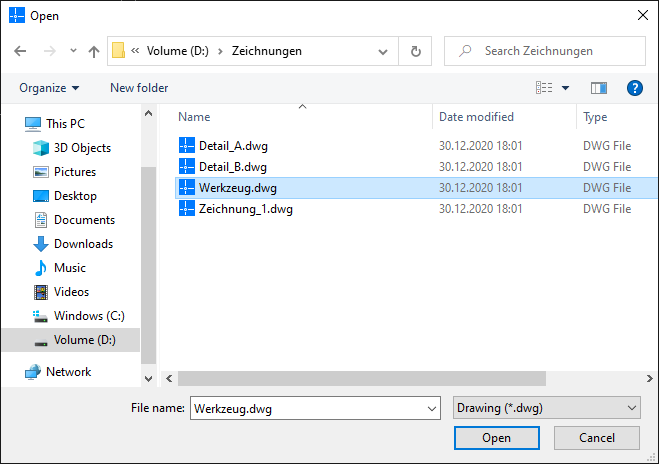Click the Detail_A.dwg file icon

pyautogui.click(x=186, y=146)
